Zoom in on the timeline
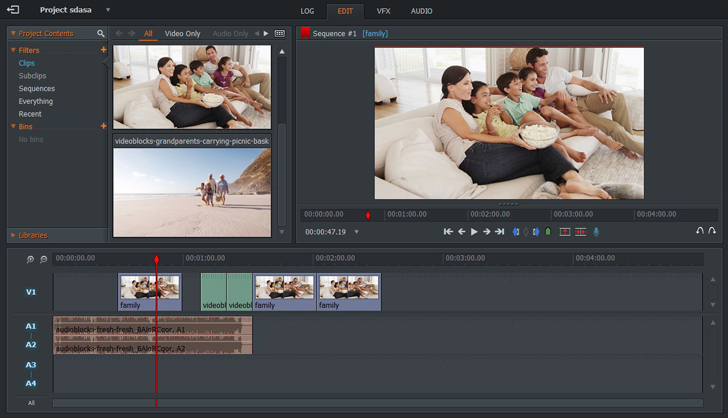The height and width of the screenshot is (418, 728). (x=30, y=259)
